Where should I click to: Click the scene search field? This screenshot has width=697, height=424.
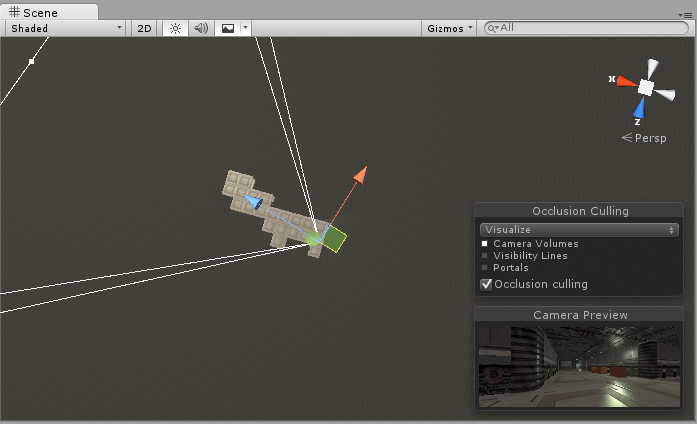pos(586,28)
